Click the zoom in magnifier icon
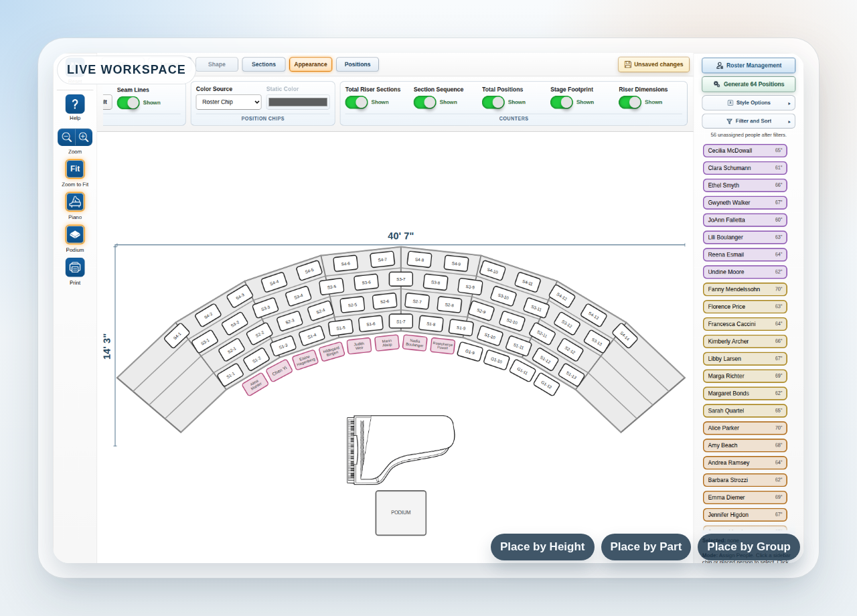This screenshot has width=857, height=616. [x=84, y=137]
